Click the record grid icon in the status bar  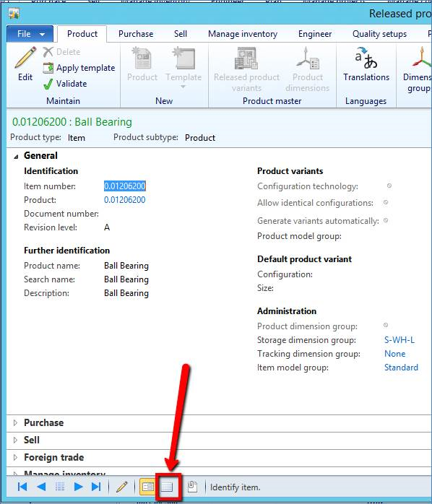(x=60, y=487)
